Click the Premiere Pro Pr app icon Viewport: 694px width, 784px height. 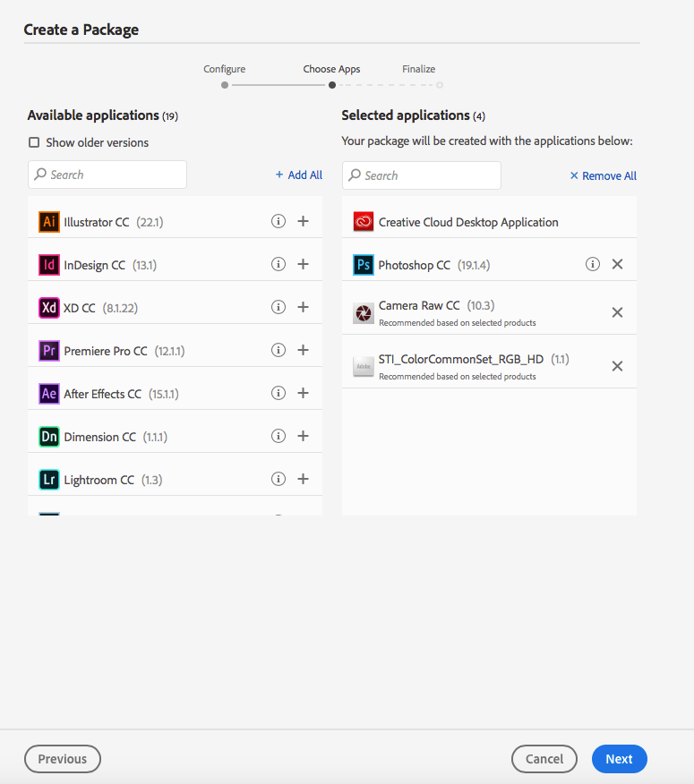49,351
